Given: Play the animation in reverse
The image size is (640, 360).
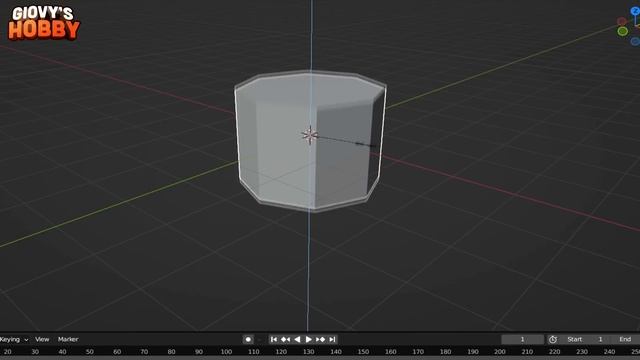Looking at the screenshot, I should [297, 339].
